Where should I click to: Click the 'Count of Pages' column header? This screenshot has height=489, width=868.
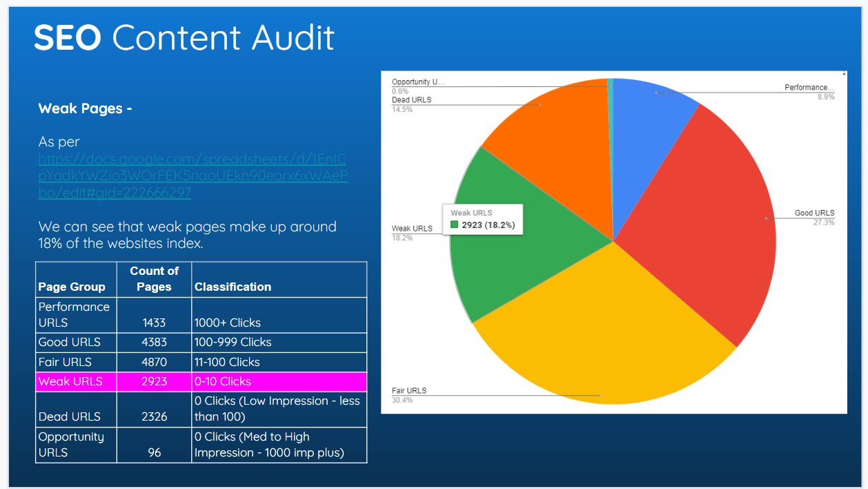(154, 278)
